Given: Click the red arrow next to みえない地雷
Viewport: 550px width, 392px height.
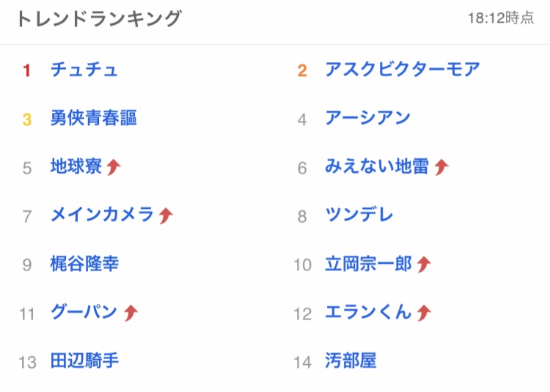Looking at the screenshot, I should click(441, 167).
